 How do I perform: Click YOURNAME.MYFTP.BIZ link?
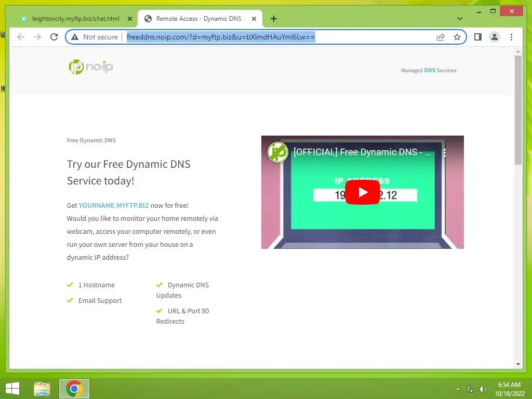tap(114, 205)
